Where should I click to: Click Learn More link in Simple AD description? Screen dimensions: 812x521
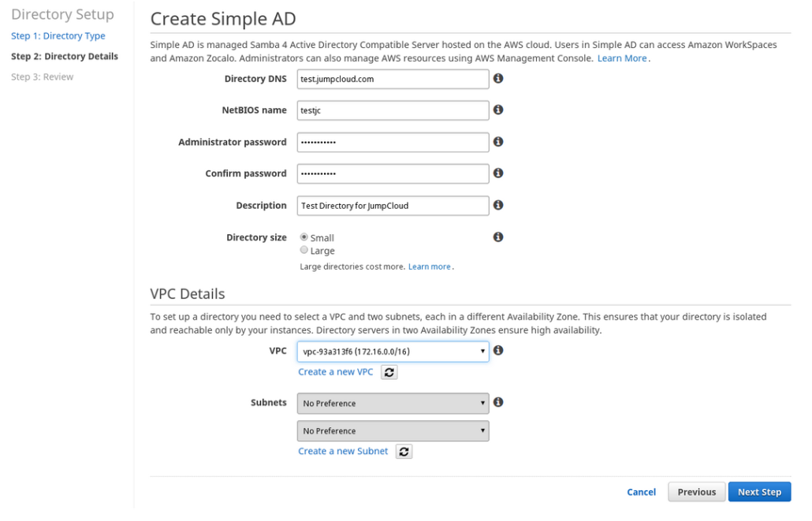point(622,58)
